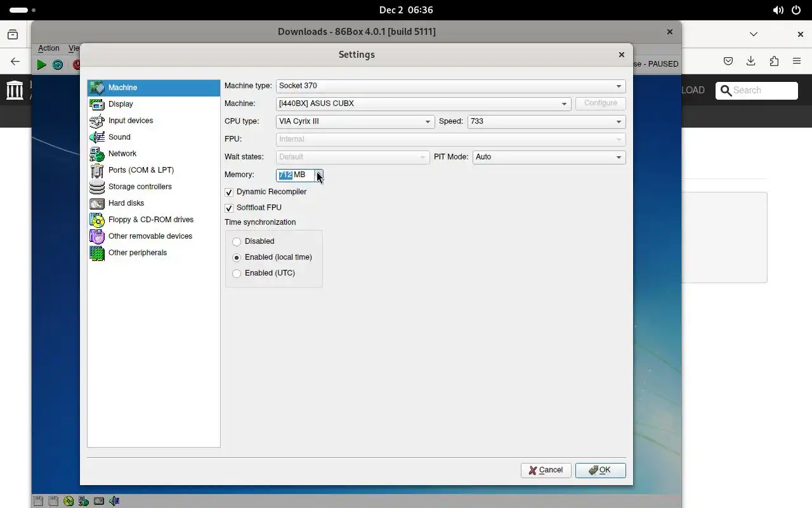Open the partly hidden View menu in 86Box
The width and height of the screenshot is (812, 508).
point(74,48)
